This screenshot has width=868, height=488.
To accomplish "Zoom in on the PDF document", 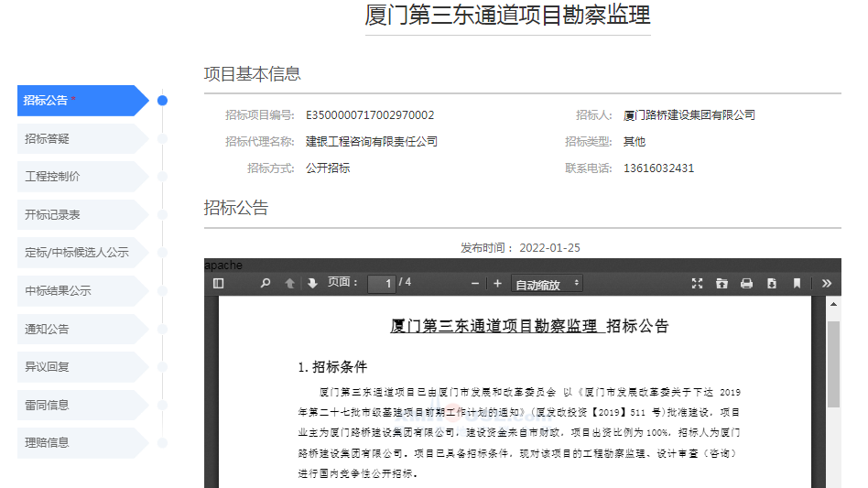I will click(x=497, y=284).
